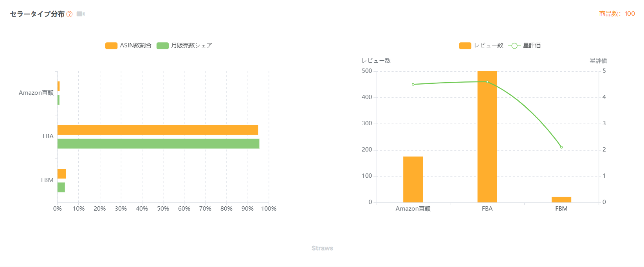Toggle 星評価 line legend
The height and width of the screenshot is (267, 644).
coord(525,45)
